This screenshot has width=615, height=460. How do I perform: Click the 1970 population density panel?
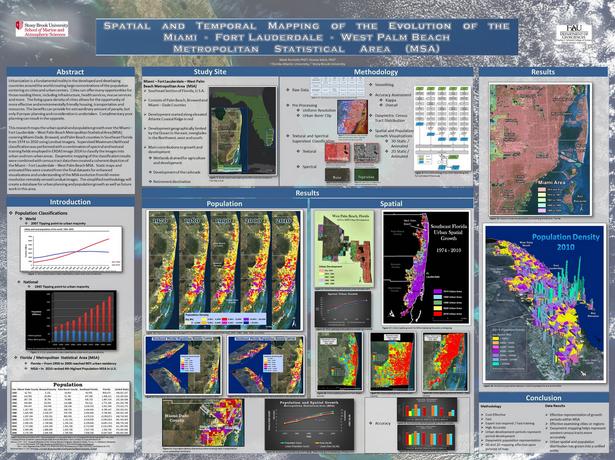pyautogui.click(x=163, y=271)
